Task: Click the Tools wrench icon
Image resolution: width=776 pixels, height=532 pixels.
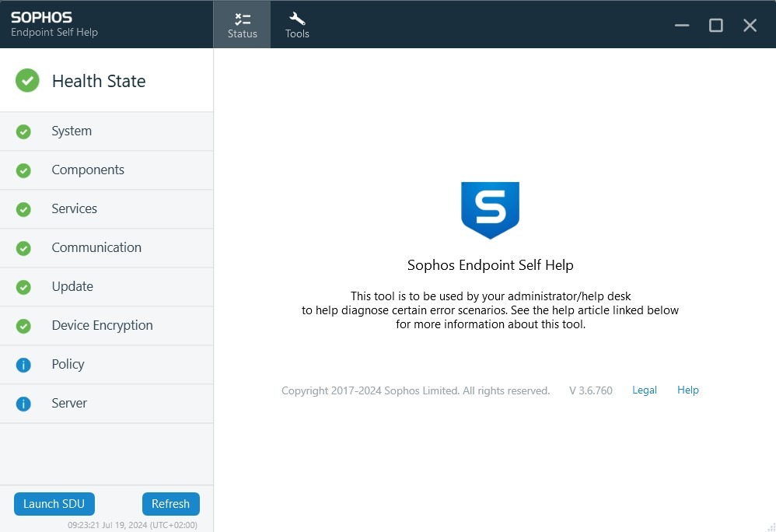Action: (x=296, y=17)
